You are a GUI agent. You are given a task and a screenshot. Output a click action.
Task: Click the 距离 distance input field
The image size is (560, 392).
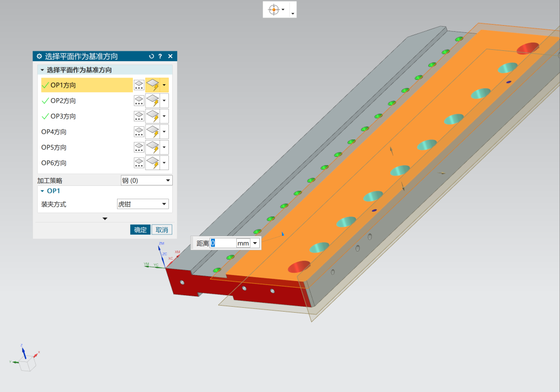(x=223, y=243)
